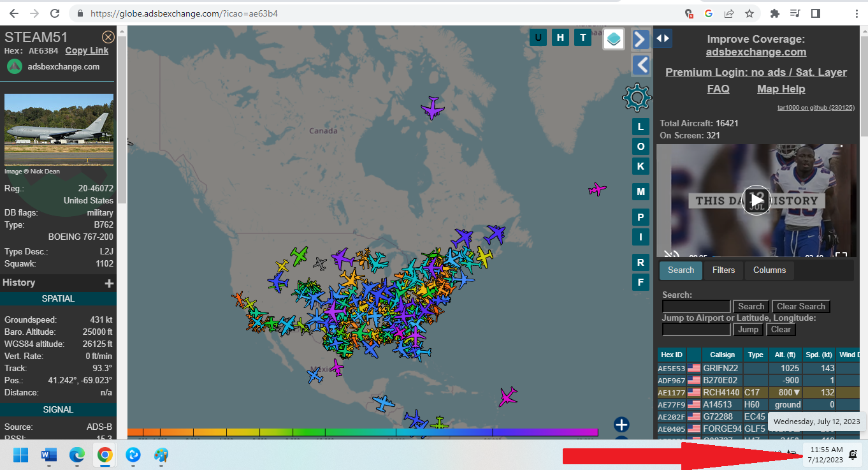Toggle the K map button
Image resolution: width=868 pixels, height=470 pixels.
[x=640, y=166]
